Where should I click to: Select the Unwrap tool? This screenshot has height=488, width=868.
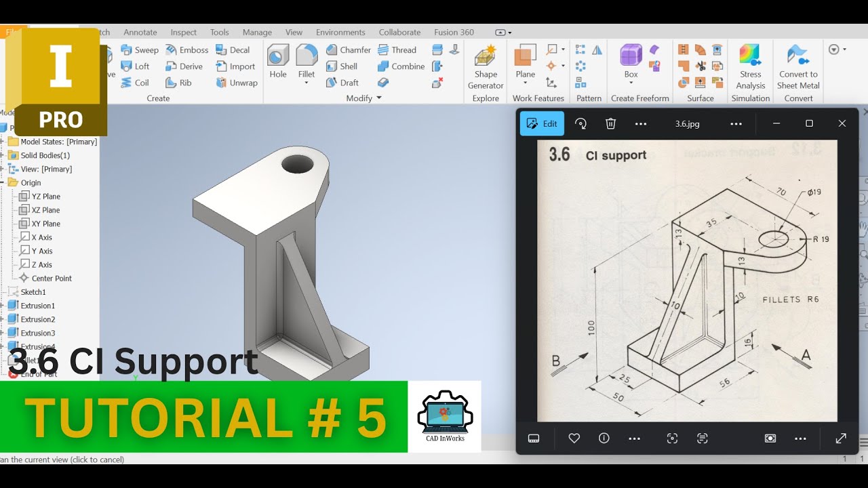pos(237,83)
